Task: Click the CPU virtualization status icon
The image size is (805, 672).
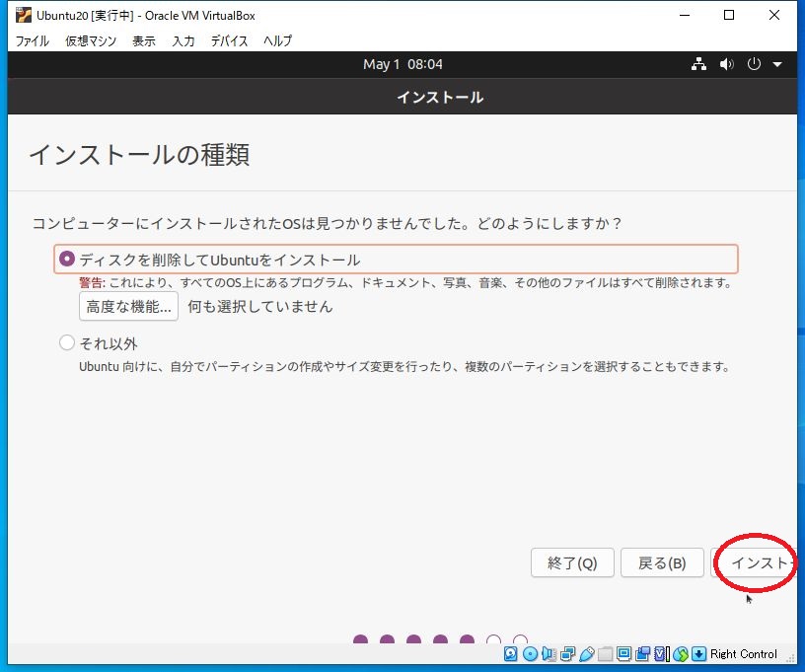Action: pyautogui.click(x=661, y=653)
